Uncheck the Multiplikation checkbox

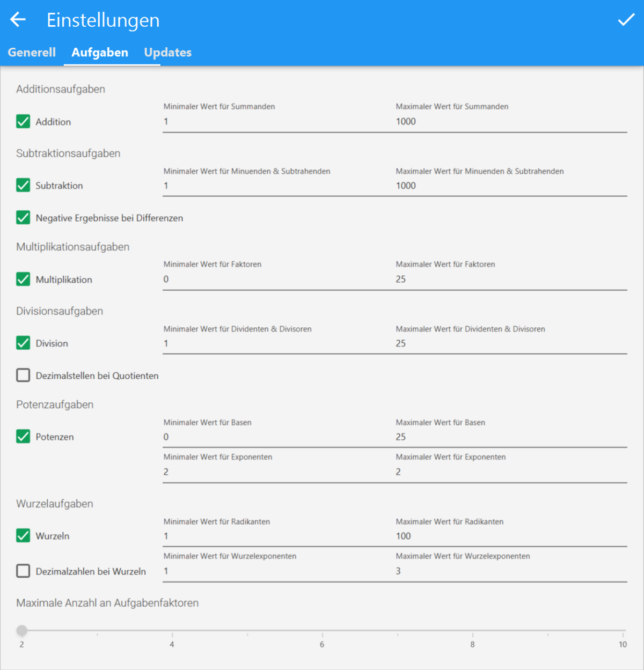click(x=23, y=279)
